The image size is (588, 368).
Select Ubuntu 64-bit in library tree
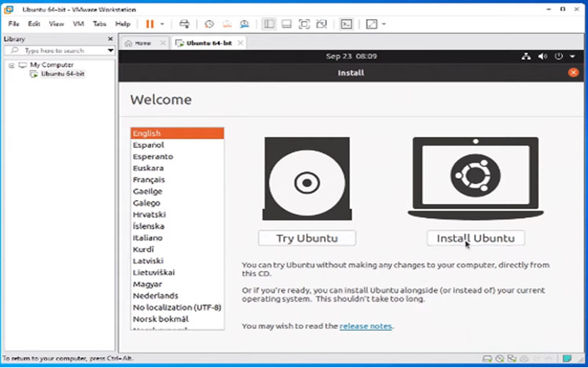[x=62, y=74]
